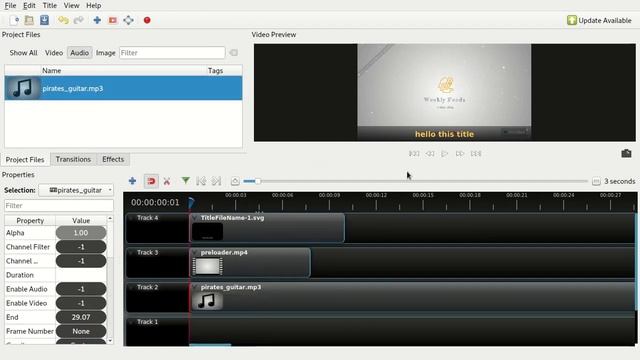Switch to the Effects tab

[x=113, y=159]
